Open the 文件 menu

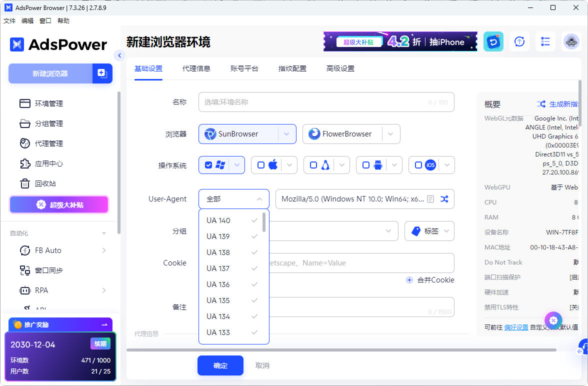pyautogui.click(x=9, y=20)
